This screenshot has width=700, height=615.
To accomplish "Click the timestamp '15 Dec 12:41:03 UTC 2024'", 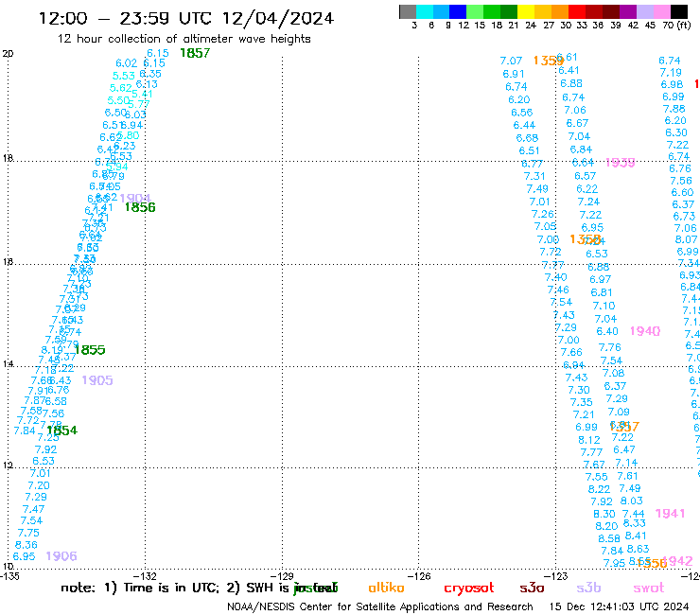I will pyautogui.click(x=620, y=606).
